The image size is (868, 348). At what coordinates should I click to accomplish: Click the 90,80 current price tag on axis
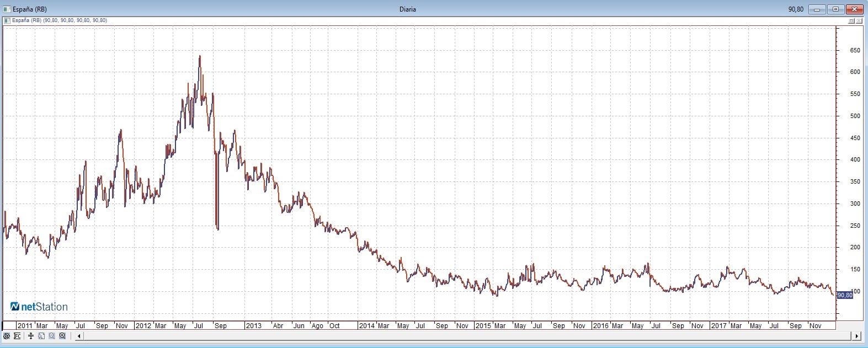click(x=845, y=295)
